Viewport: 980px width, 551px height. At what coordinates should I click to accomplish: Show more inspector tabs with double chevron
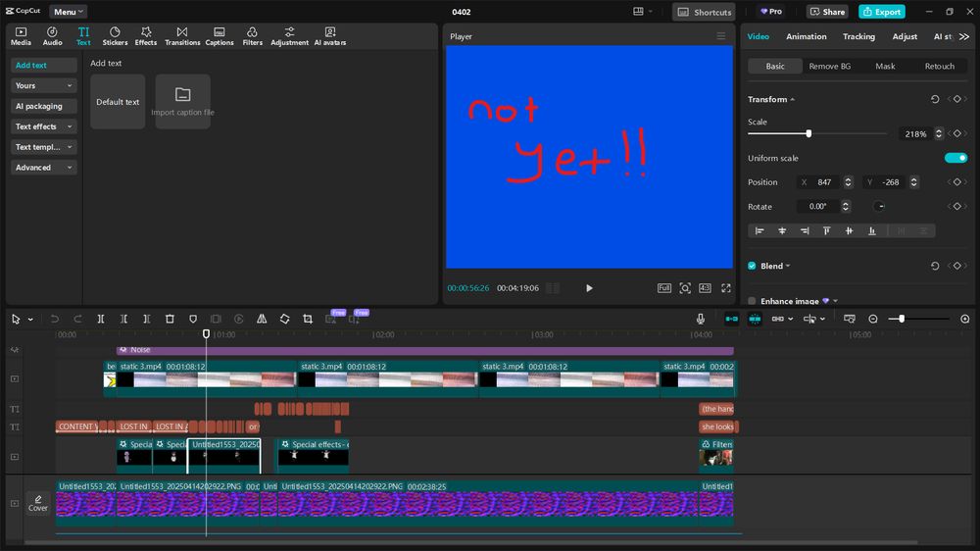click(x=964, y=37)
